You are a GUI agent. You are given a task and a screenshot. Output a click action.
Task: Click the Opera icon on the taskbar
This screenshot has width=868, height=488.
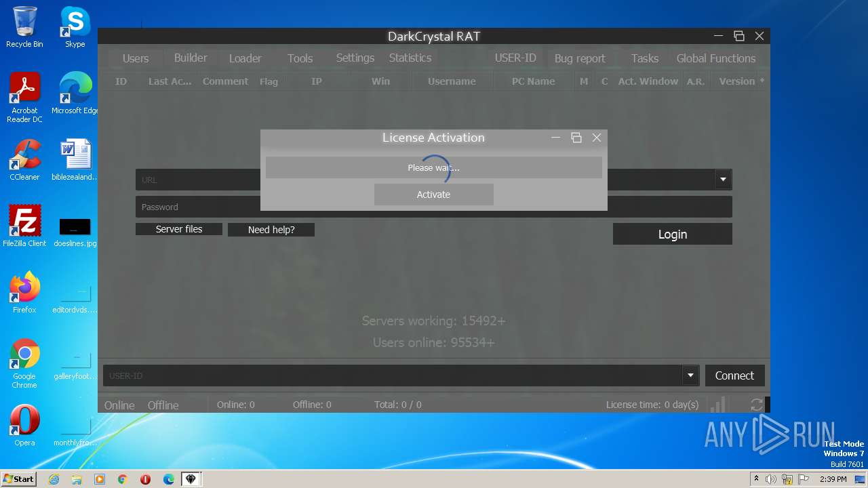tap(145, 479)
